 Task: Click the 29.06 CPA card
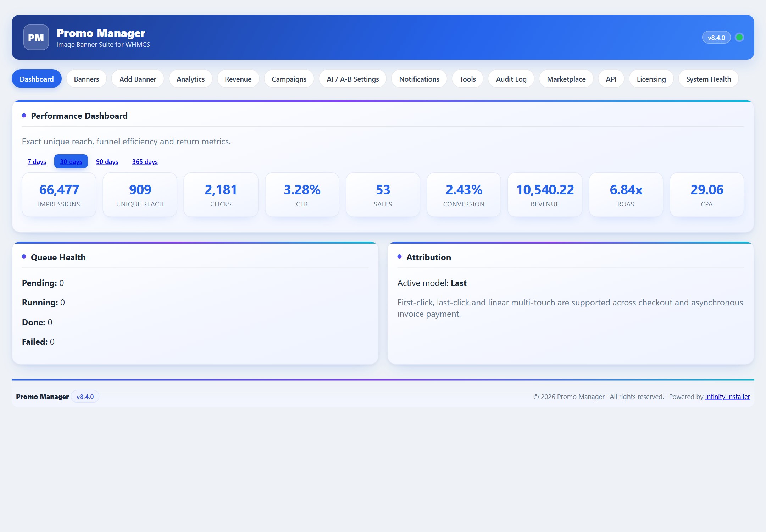(x=706, y=195)
